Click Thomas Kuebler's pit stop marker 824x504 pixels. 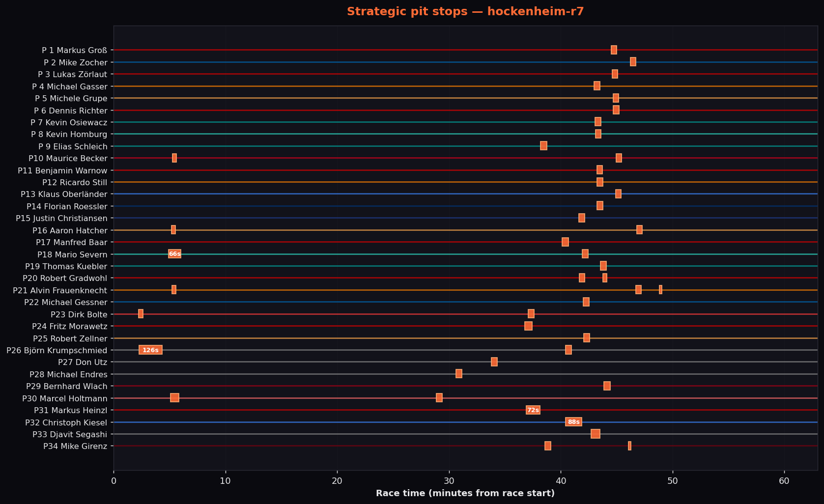[603, 266]
